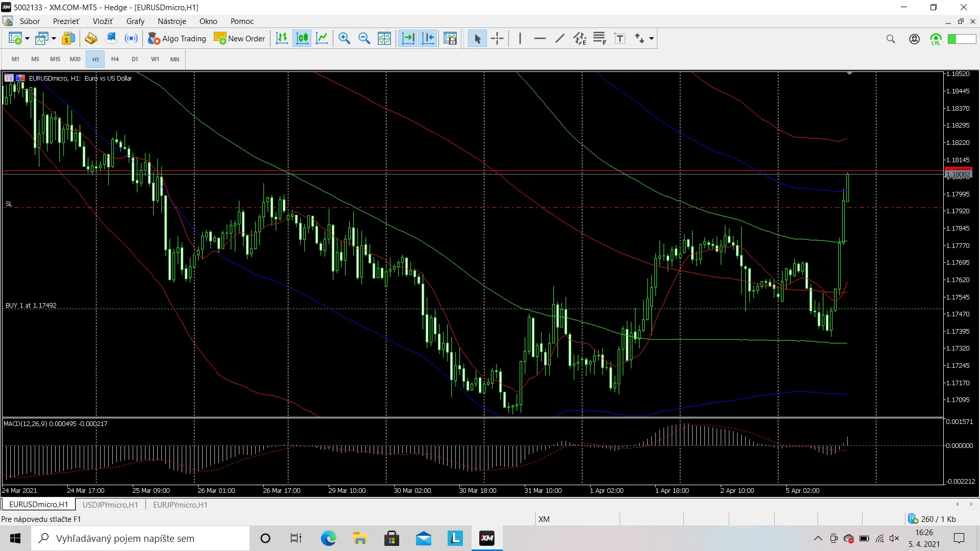Toggle Algo Trading on or off

coord(177,38)
